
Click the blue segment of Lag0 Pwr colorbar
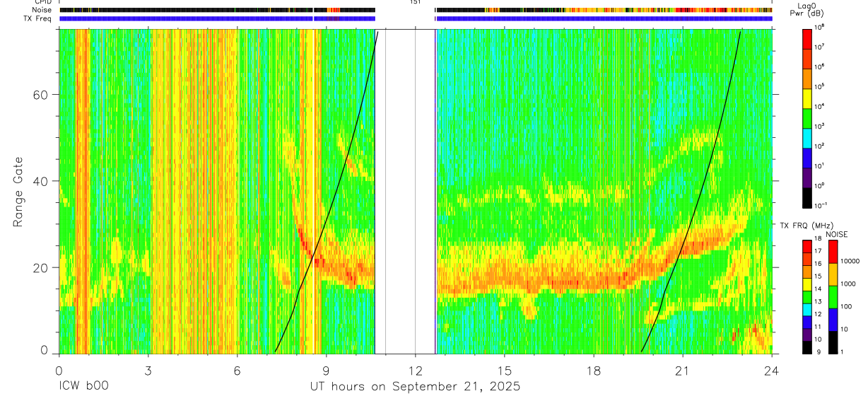807,157
